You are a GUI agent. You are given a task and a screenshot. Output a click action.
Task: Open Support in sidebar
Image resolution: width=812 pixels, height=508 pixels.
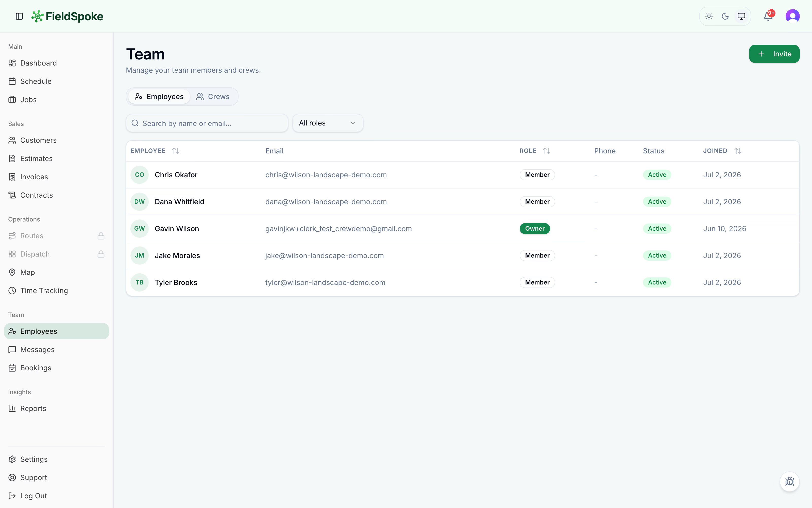click(56, 478)
